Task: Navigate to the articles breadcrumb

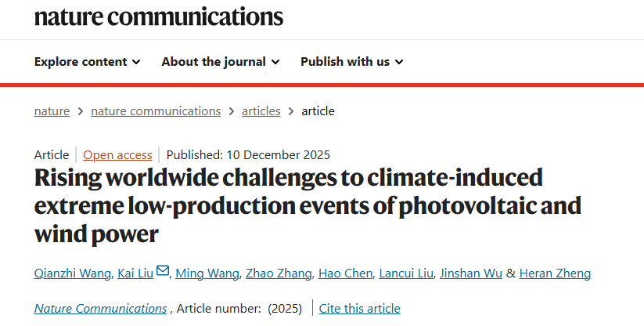Action: [x=261, y=111]
